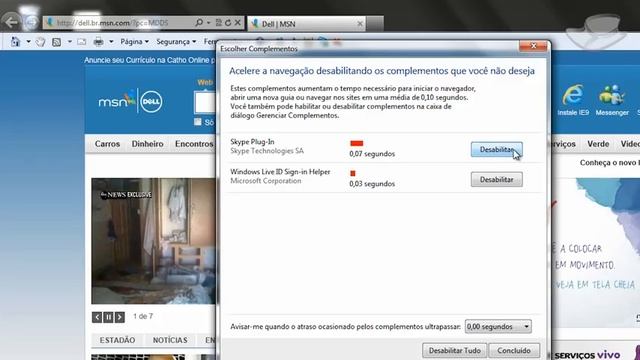The width and height of the screenshot is (640, 360).
Task: Click the 0,03 segundos value
Action: pos(372,184)
